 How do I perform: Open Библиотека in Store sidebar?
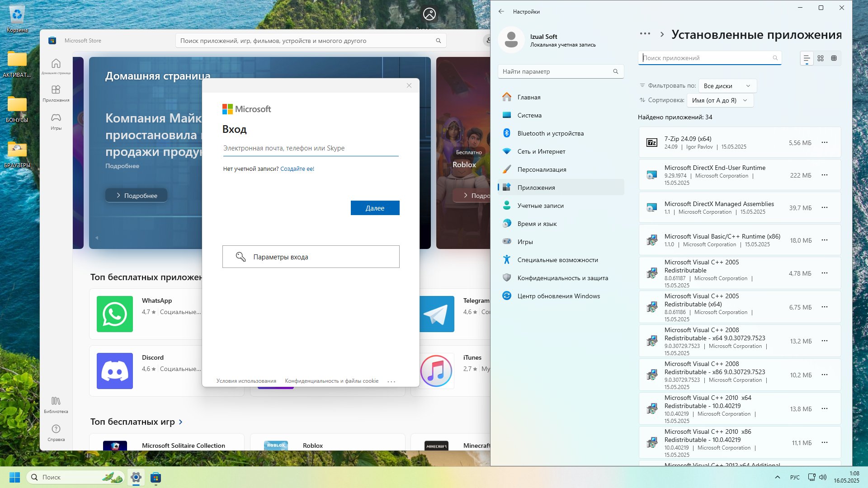tap(56, 404)
